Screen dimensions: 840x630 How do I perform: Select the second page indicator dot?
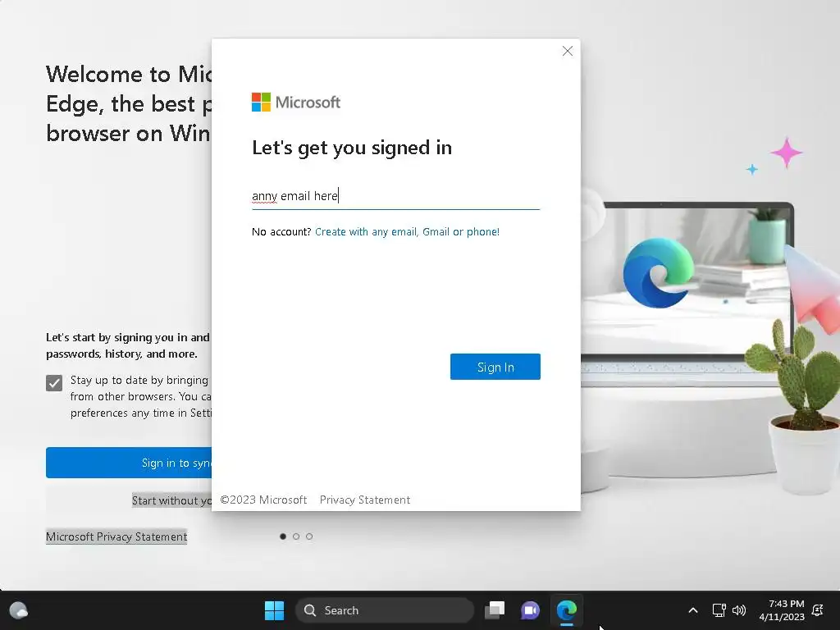[x=295, y=536]
